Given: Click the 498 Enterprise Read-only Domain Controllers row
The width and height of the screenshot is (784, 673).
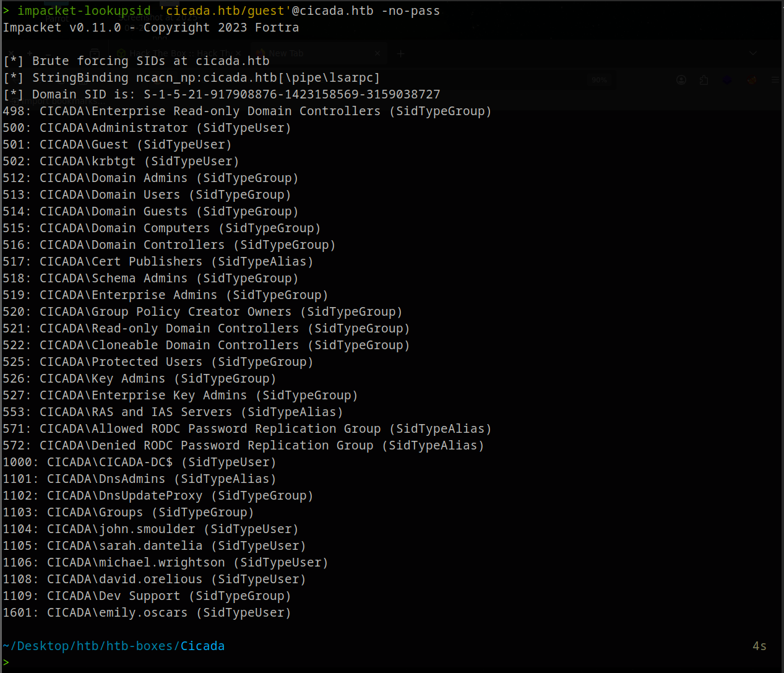Looking at the screenshot, I should tap(247, 111).
